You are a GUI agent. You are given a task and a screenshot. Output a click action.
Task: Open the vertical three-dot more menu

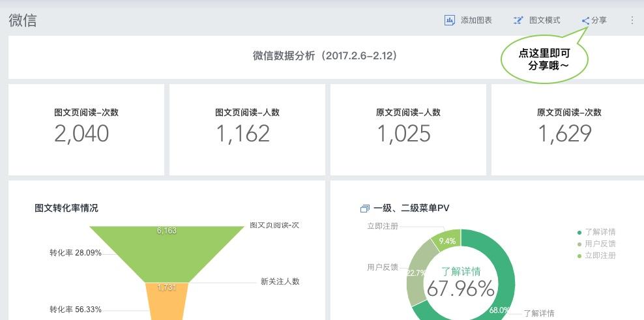coord(632,20)
